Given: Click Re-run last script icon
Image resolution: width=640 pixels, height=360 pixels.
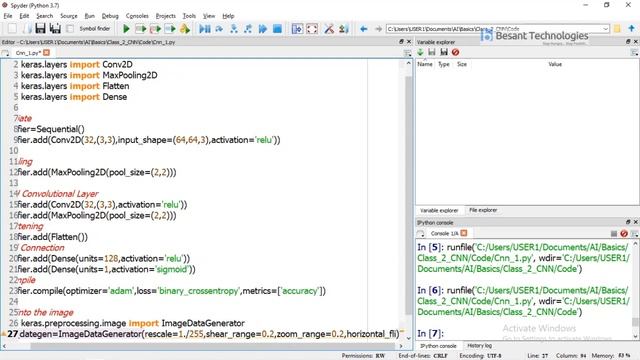Looking at the screenshot, I should (184, 29).
